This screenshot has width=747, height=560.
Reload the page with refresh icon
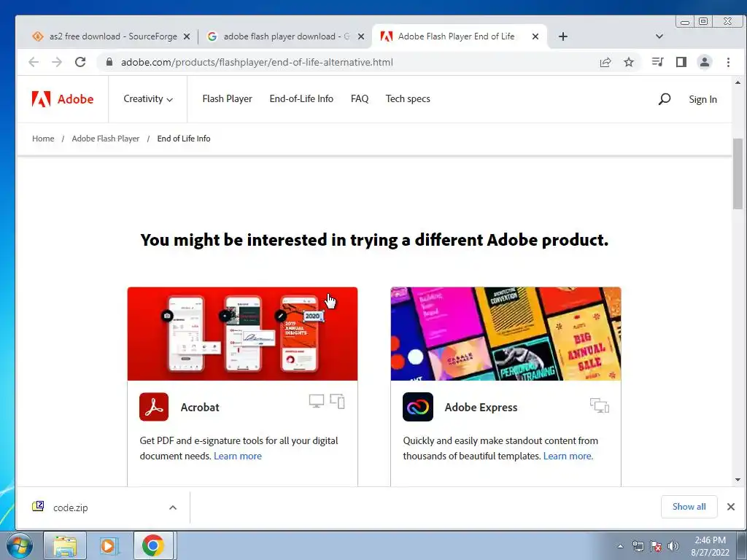(x=80, y=62)
